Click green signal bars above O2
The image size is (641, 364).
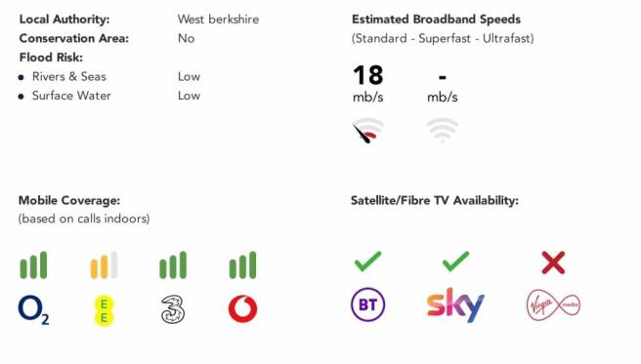pyautogui.click(x=33, y=265)
